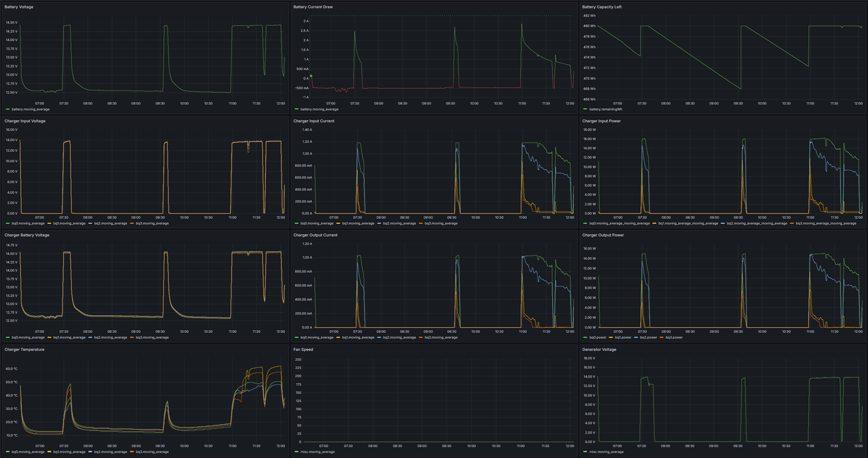Image resolution: width=868 pixels, height=458 pixels.
Task: Toggle bq1.moving_average in Charger Input Current legend
Action: 358,223
